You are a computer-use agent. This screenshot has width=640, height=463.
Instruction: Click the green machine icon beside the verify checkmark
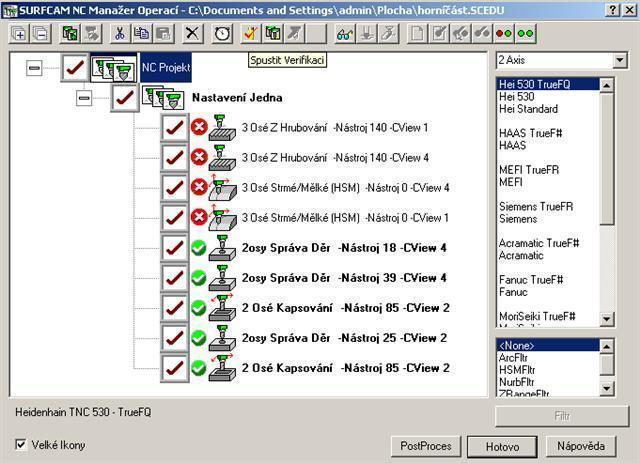[273, 33]
